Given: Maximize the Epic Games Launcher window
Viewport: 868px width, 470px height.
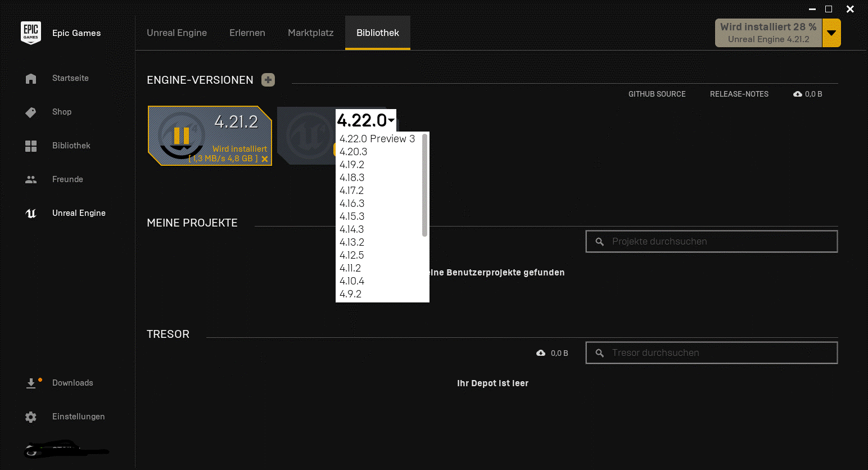Looking at the screenshot, I should 829,9.
